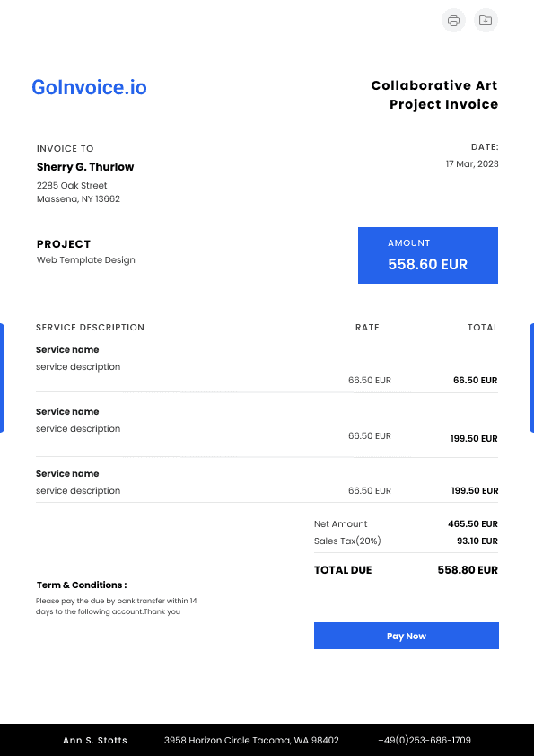Click the print icon at top
534x756 pixels.
pyautogui.click(x=453, y=21)
